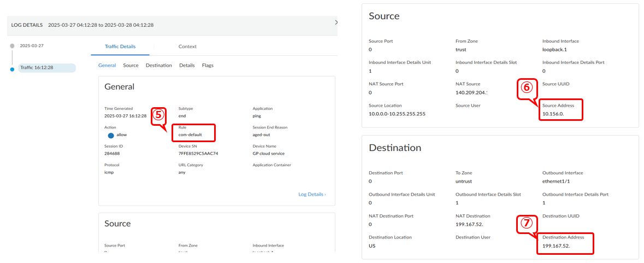Image resolution: width=644 pixels, height=263 pixels.
Task: Expand the log details chevron at top right
Action: [336, 22]
